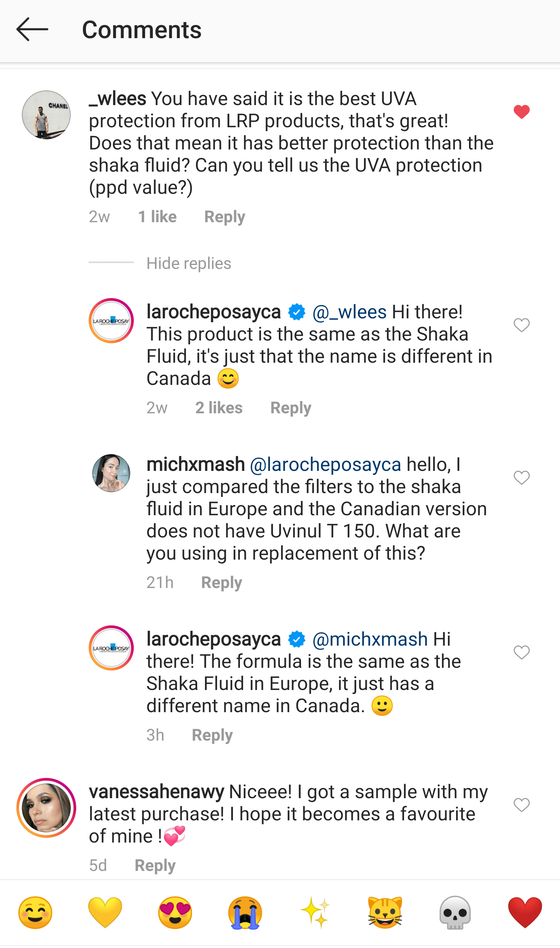Insert the red heart emoji

(x=525, y=913)
